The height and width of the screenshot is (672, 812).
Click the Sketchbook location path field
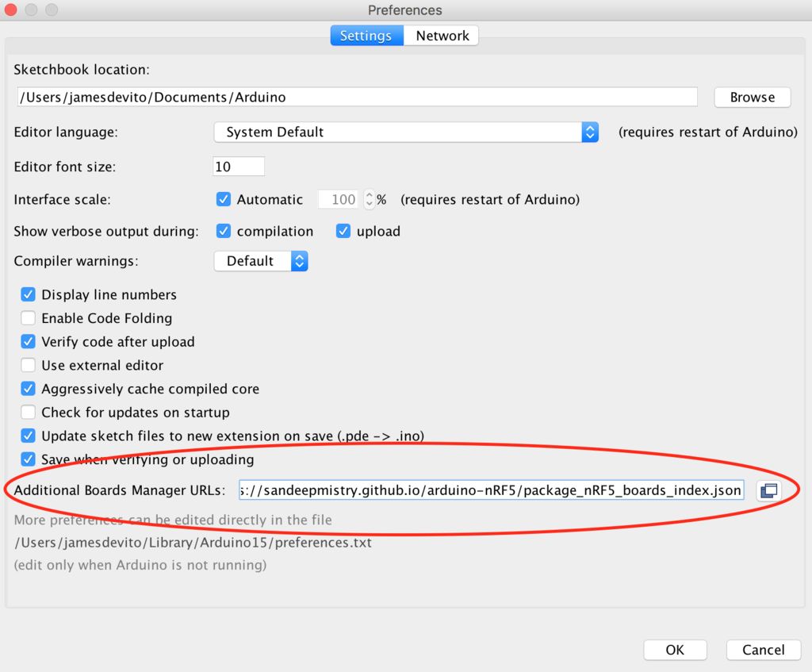click(358, 97)
